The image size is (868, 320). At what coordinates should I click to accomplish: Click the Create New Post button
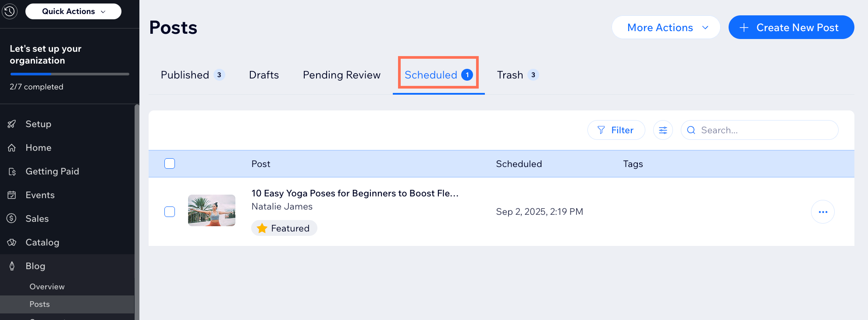tap(791, 28)
